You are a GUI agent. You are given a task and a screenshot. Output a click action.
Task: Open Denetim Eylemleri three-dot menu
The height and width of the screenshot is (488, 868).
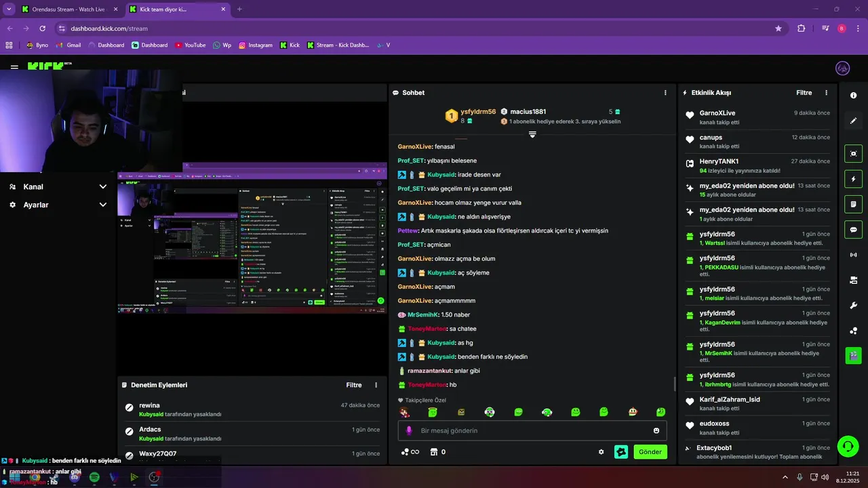tap(376, 385)
